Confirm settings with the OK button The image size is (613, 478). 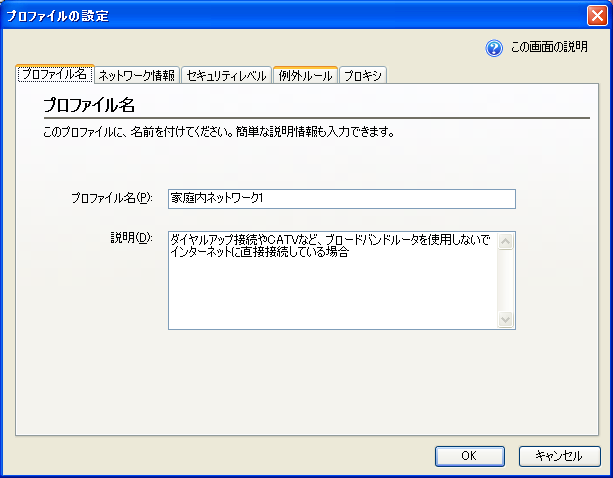click(x=468, y=456)
